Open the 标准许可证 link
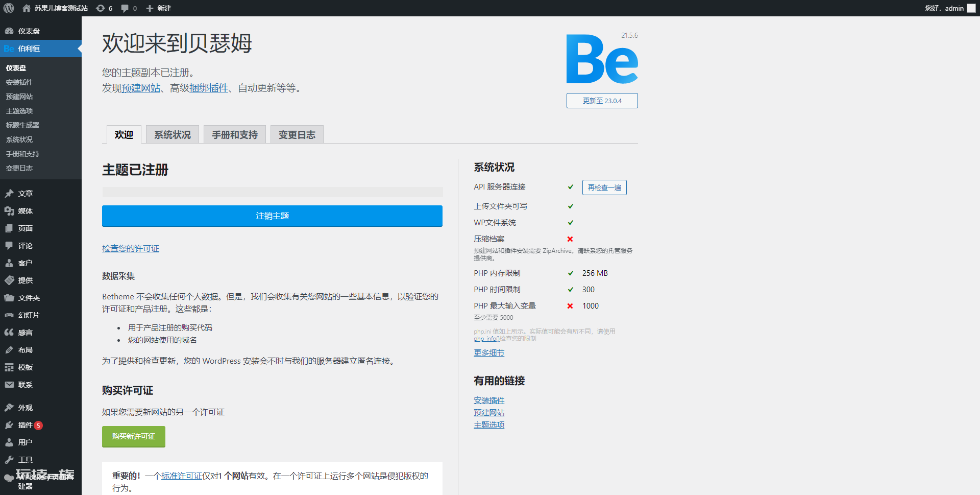 pos(182,476)
